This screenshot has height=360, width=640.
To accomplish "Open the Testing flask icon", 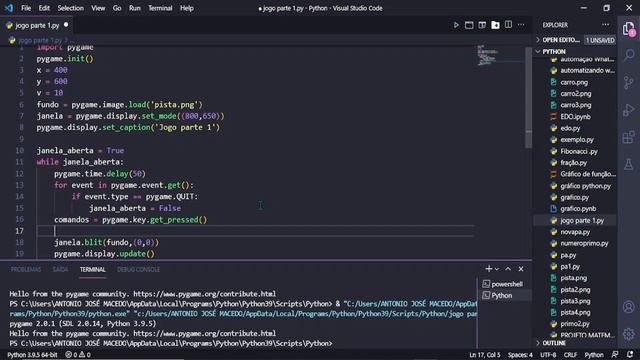I will [629, 164].
